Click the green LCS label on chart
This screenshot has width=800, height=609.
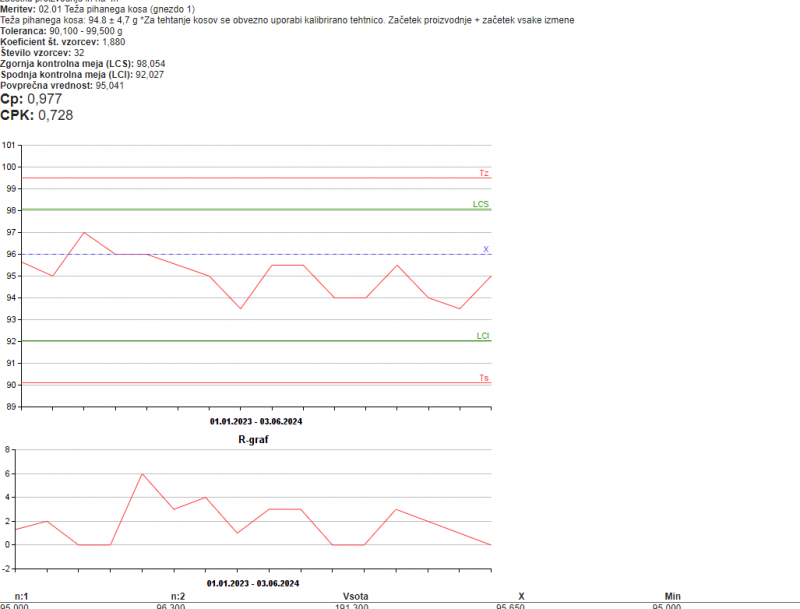click(x=480, y=204)
